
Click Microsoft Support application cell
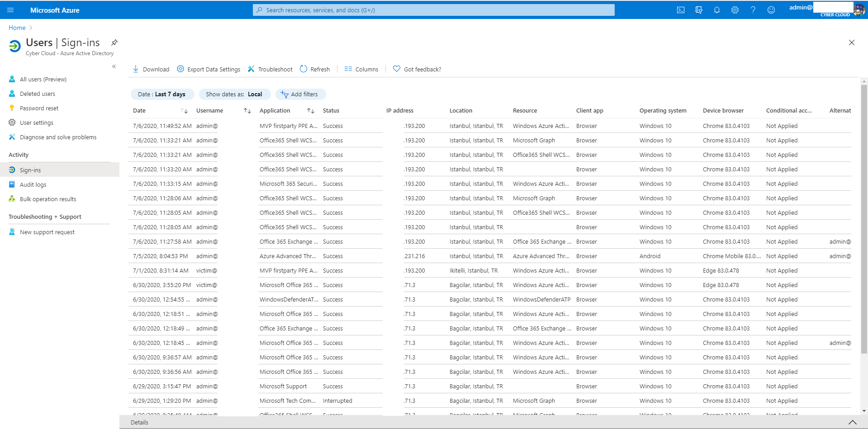point(283,386)
